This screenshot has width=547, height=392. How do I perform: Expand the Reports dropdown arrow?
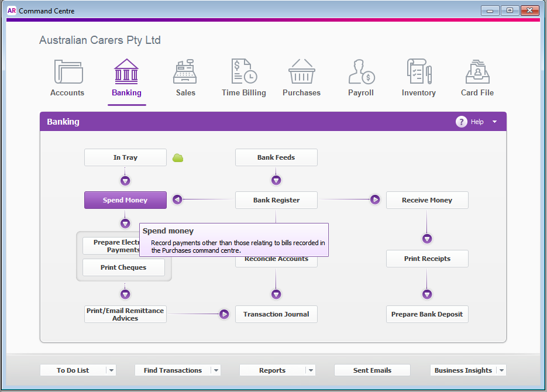311,370
